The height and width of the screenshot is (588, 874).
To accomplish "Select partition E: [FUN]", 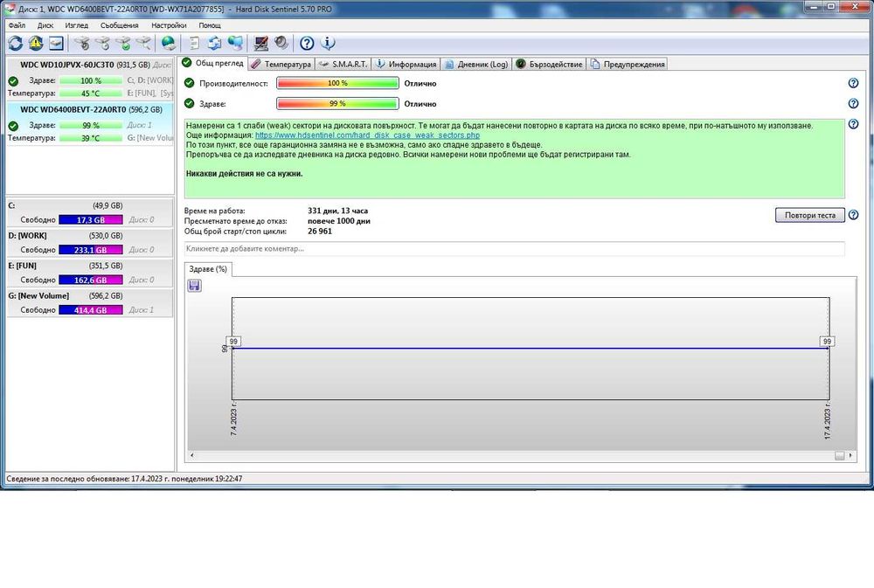I will 90,273.
